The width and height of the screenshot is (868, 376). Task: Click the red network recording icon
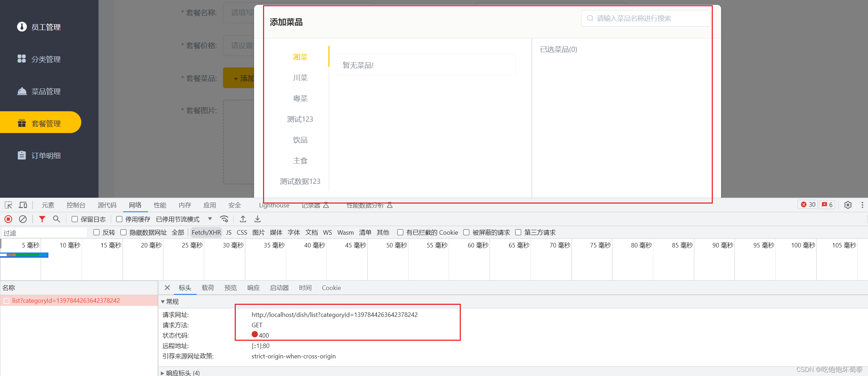(x=8, y=219)
